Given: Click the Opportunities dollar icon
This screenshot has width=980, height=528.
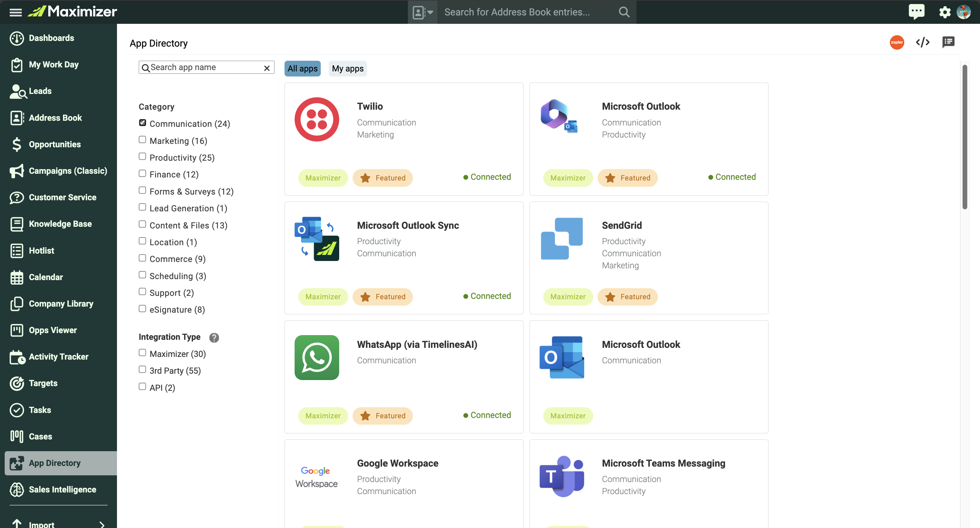Looking at the screenshot, I should coord(17,144).
